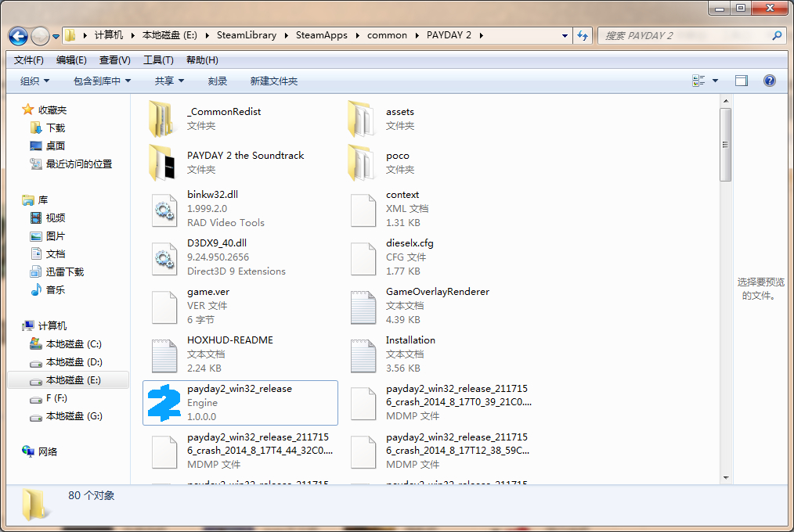Image resolution: width=794 pixels, height=532 pixels.
Task: Select PAYDAY 2 the Soundtrack folder icon
Action: 162,163
